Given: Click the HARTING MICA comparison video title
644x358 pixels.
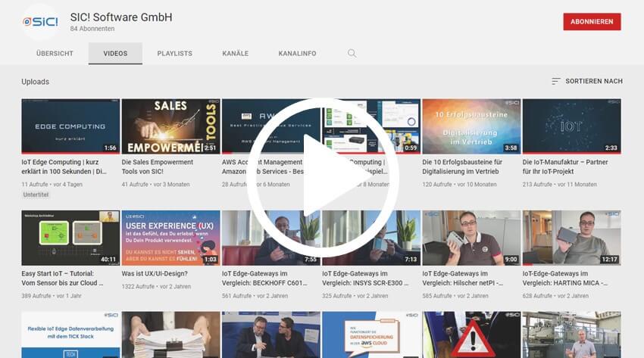Looking at the screenshot, I should click(565, 278).
